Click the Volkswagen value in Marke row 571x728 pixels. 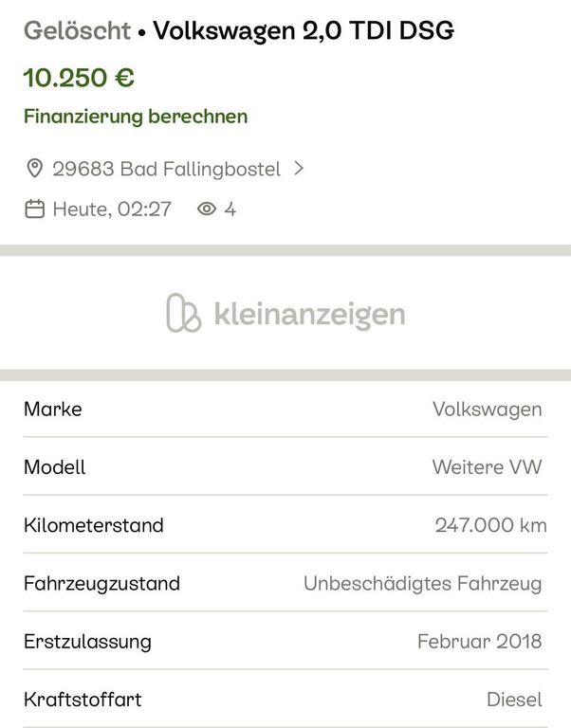coord(487,409)
